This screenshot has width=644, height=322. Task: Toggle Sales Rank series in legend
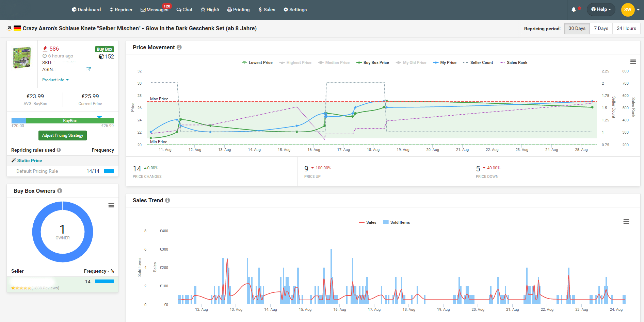pyautogui.click(x=514, y=63)
